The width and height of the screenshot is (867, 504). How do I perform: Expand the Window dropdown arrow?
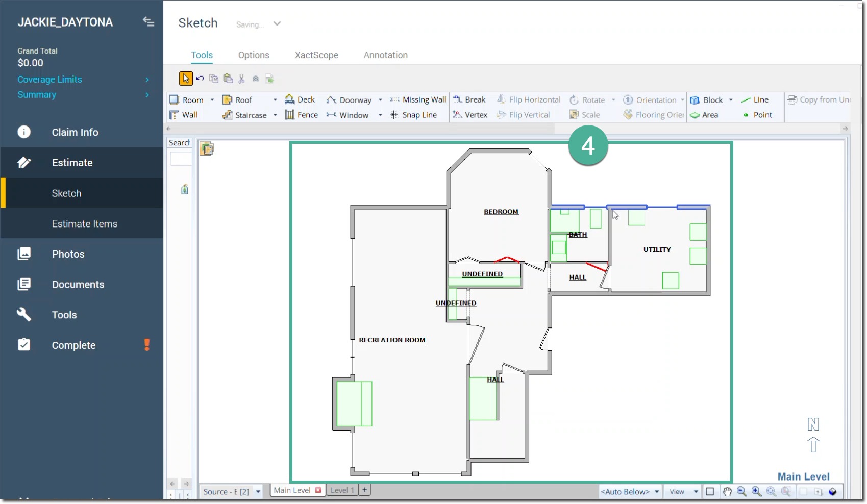click(x=380, y=115)
